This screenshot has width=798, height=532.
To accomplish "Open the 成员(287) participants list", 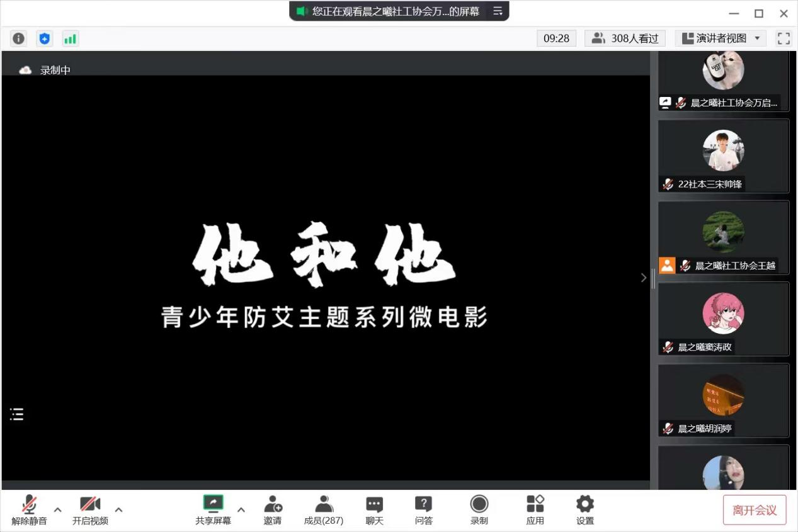I will click(324, 510).
